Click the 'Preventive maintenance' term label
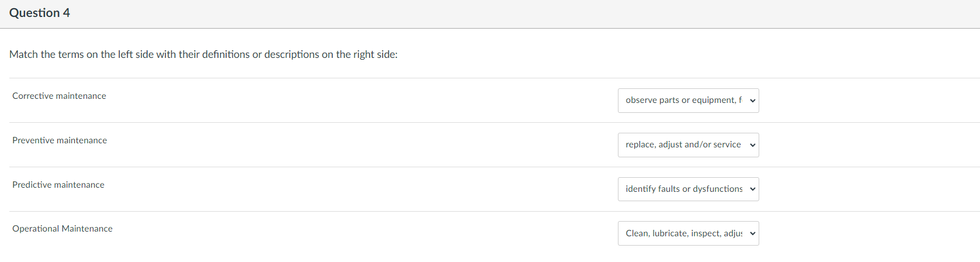The image size is (980, 262). (x=60, y=140)
